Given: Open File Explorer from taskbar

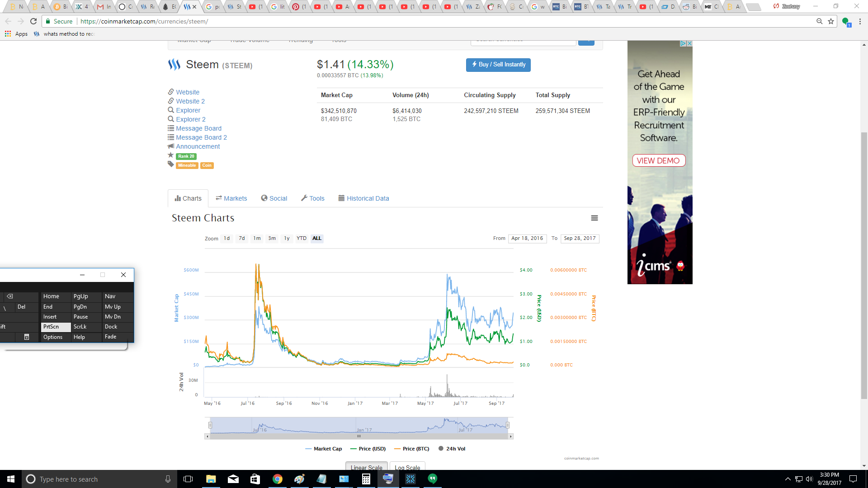Looking at the screenshot, I should (211, 479).
